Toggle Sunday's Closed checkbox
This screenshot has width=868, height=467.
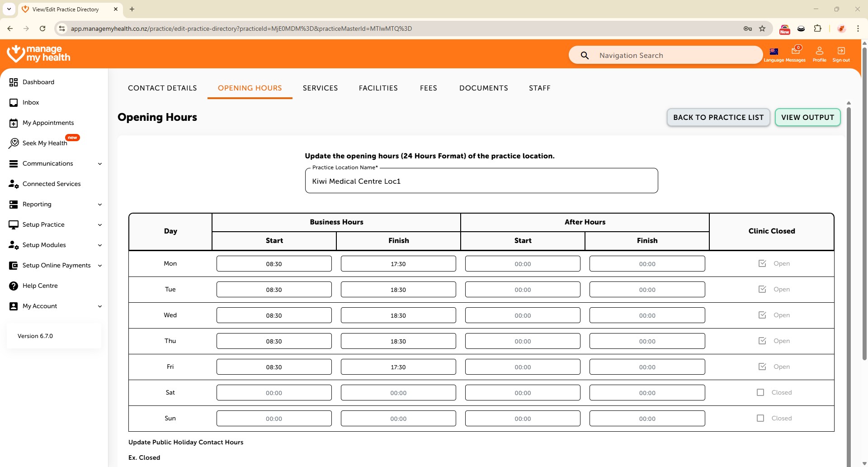tap(760, 418)
